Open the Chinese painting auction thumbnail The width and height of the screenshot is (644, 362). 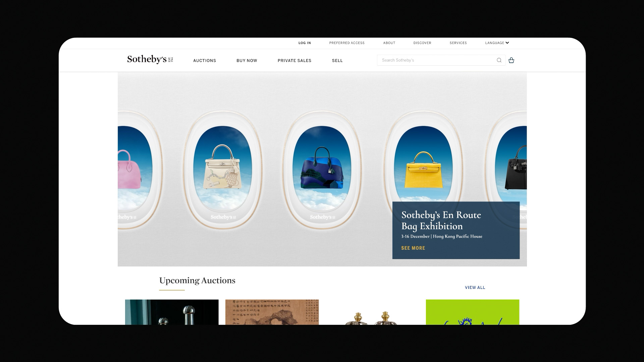[x=272, y=312]
